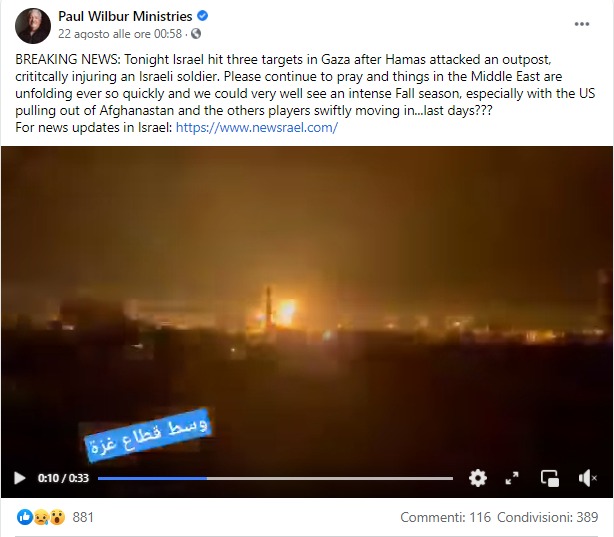
Task: Click the Arabic caption overlay on video
Action: click(x=148, y=435)
